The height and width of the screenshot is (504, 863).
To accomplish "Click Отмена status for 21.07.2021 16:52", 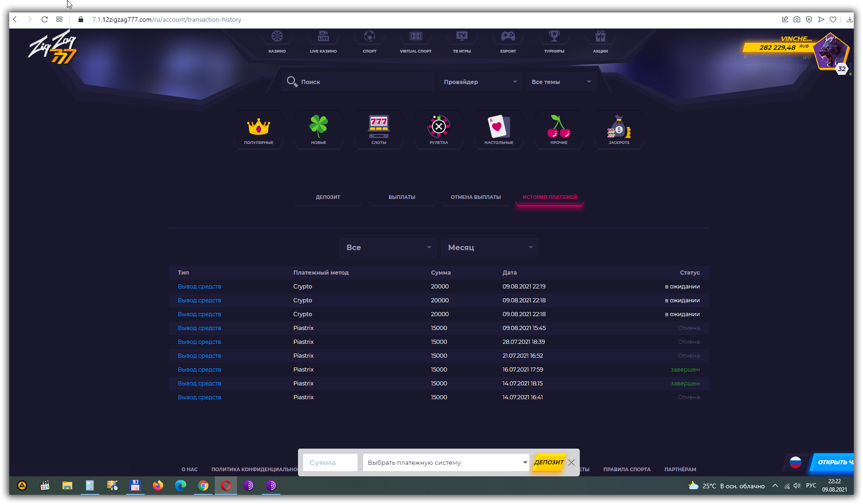I will point(689,356).
